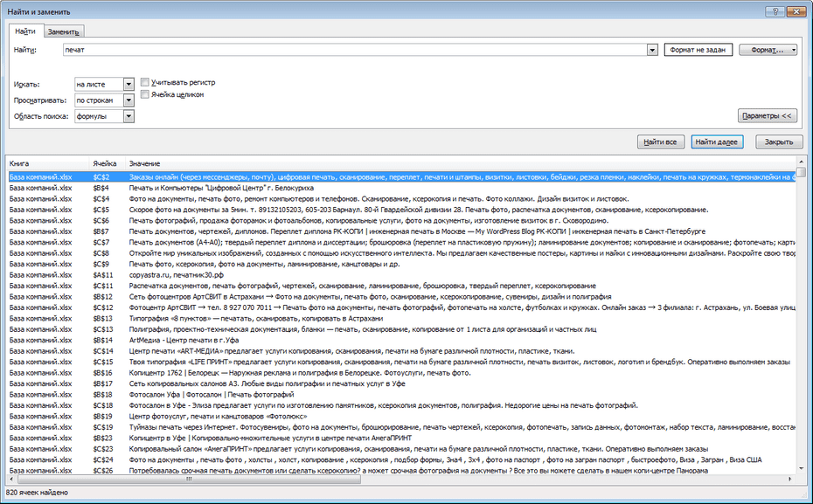Select result row with cell $C$5

pyautogui.click(x=401, y=210)
